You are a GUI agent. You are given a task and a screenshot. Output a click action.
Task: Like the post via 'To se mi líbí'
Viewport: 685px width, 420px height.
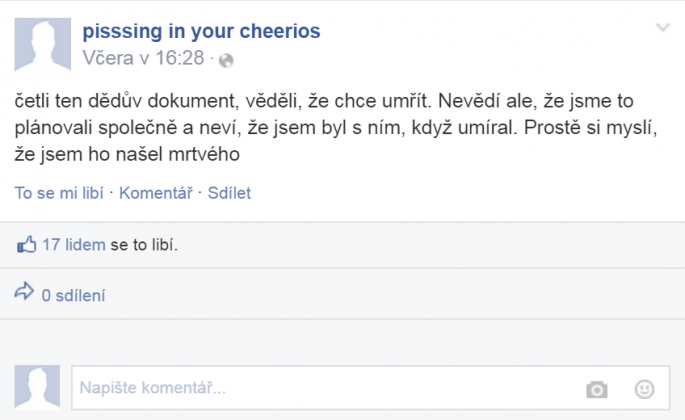(x=59, y=193)
